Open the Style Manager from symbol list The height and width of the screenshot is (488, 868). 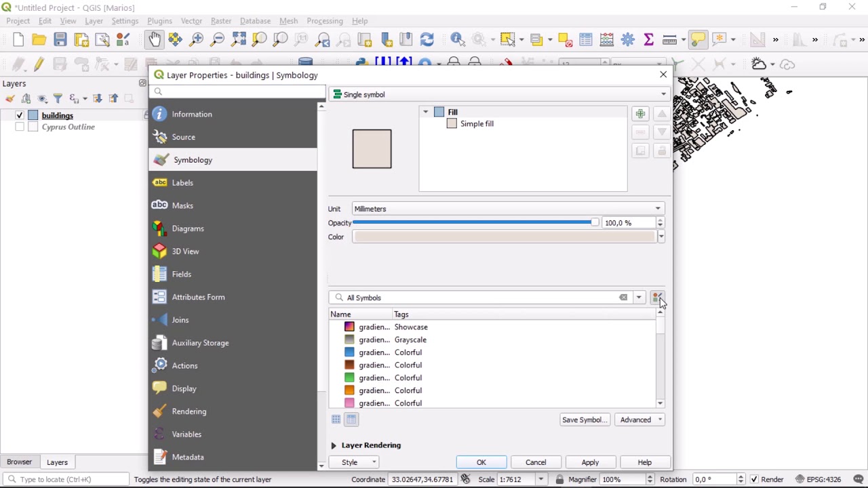click(657, 297)
